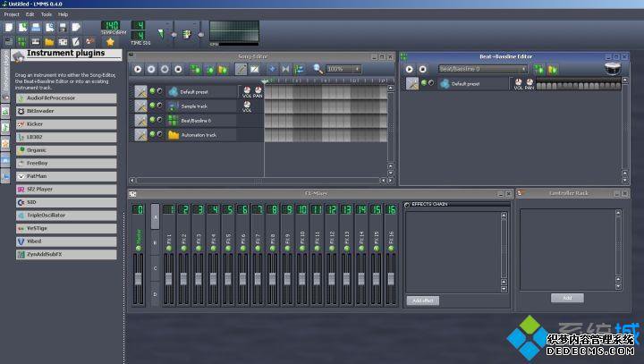Click Add in Controller Rack
Viewport: 644px width, 364px height.
coord(567,298)
